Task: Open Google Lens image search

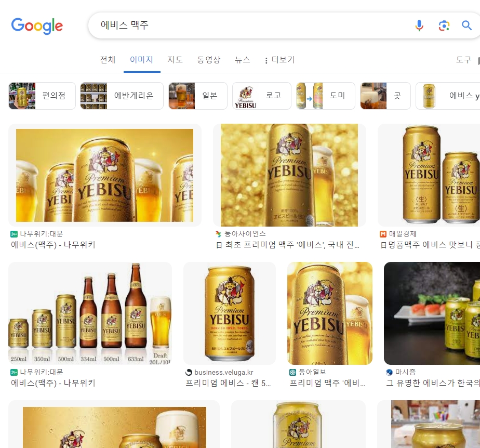Action: (x=444, y=25)
